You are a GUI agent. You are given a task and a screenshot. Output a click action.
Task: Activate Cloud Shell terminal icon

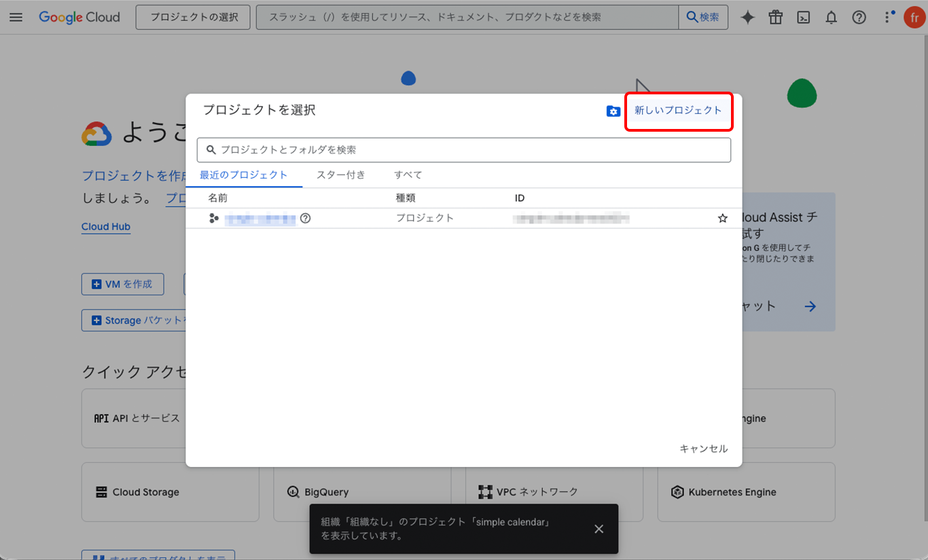click(x=804, y=18)
